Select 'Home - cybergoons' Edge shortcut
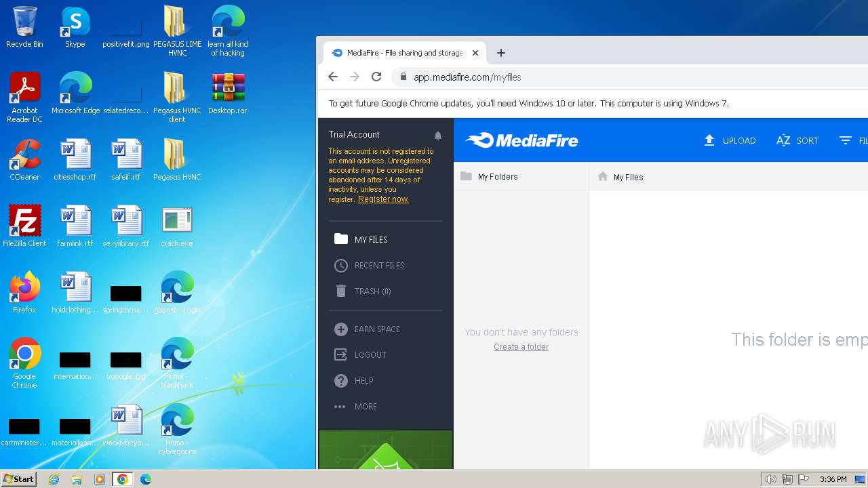Screen dimensions: 868x488 (177, 429)
